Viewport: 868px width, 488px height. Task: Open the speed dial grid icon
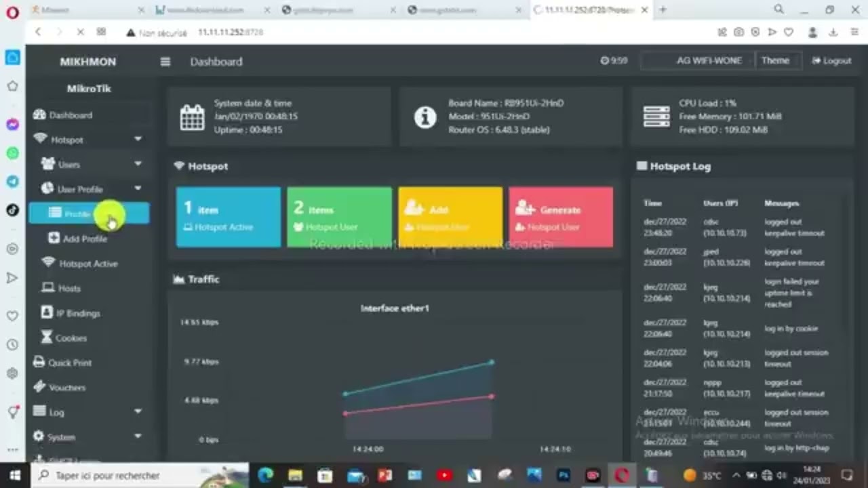pyautogui.click(x=101, y=32)
